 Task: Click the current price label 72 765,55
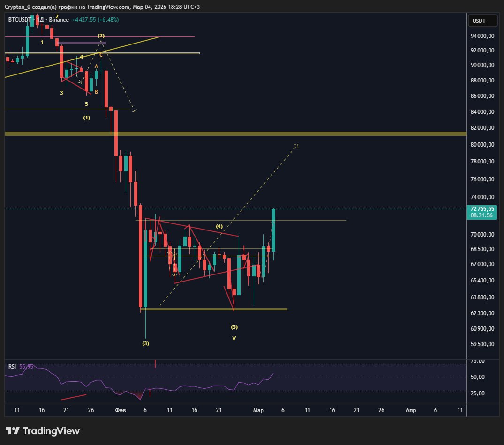482,209
